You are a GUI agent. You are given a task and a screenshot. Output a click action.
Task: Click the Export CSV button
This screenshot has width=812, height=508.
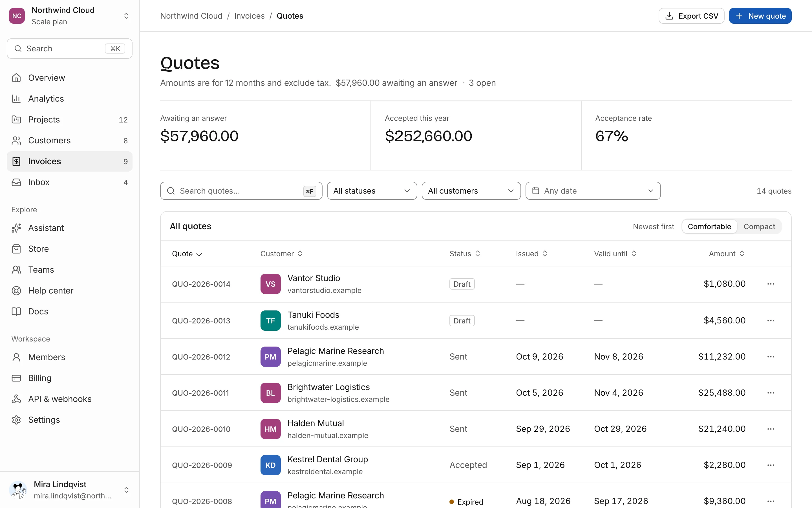tap(691, 16)
